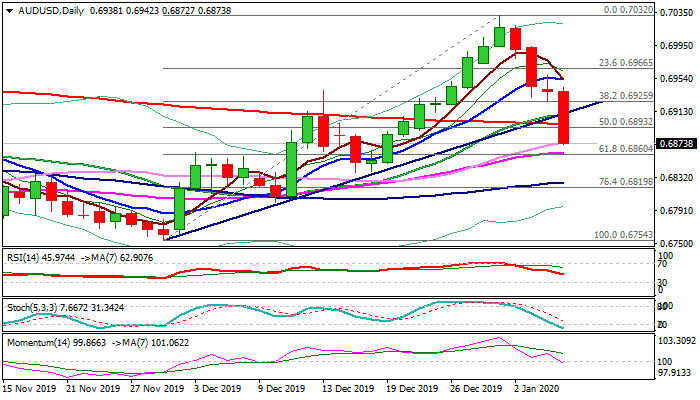Click the 38.2 0.92259 retracement label
The width and height of the screenshot is (700, 400).
point(626,96)
